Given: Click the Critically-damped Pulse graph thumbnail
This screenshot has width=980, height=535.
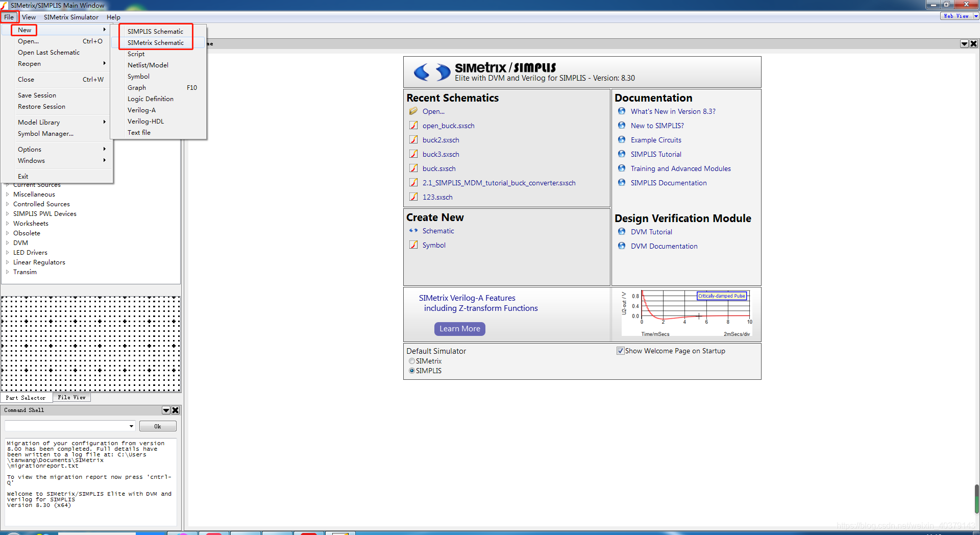Looking at the screenshot, I should point(687,313).
